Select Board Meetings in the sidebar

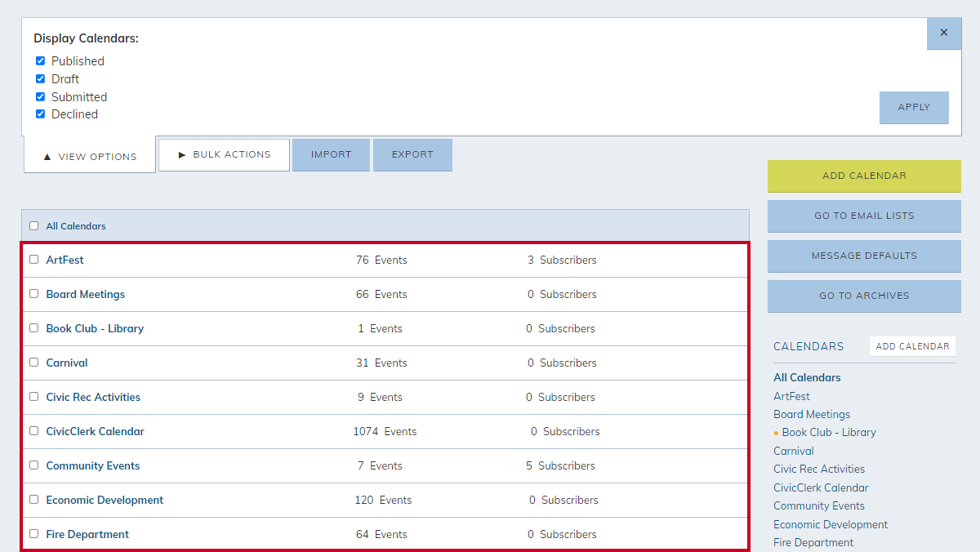coord(812,414)
